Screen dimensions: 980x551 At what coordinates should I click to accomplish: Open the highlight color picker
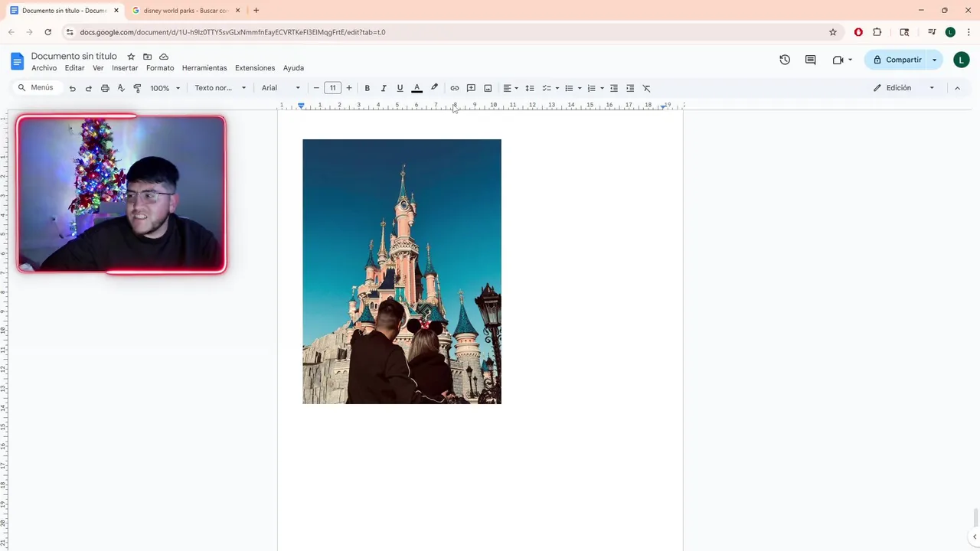coord(434,88)
